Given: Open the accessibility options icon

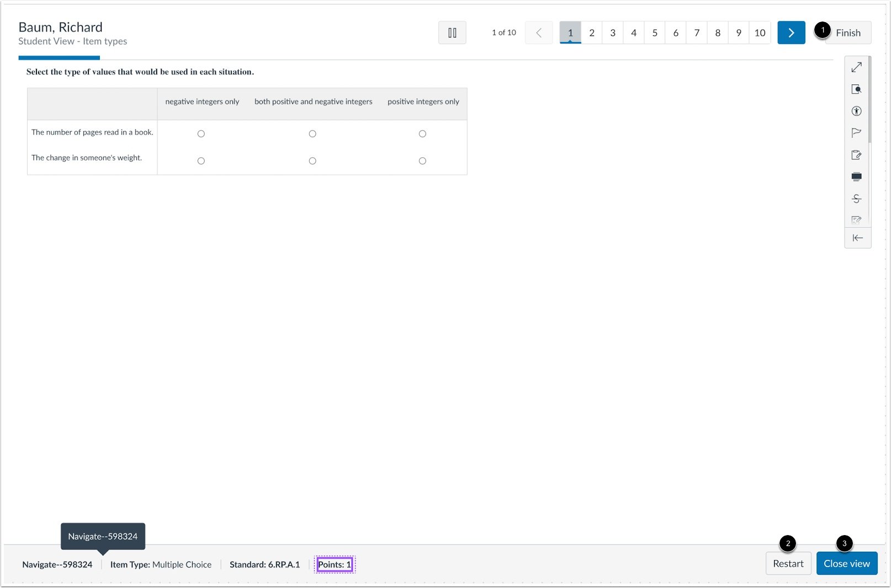Looking at the screenshot, I should pos(856,111).
